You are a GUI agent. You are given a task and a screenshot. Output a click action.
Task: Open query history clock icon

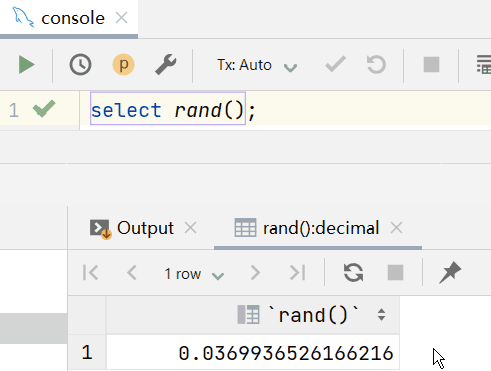[x=80, y=64]
